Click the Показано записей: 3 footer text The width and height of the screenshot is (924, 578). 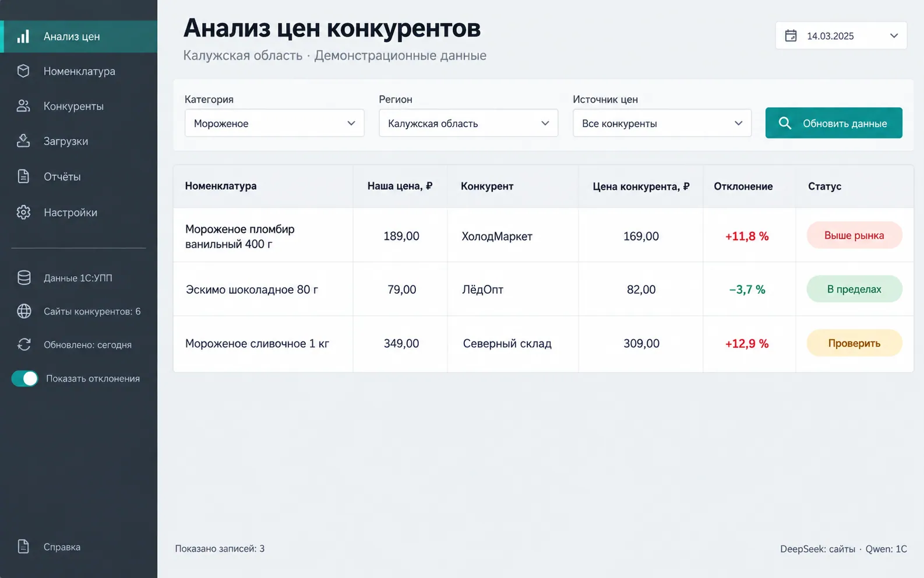(x=220, y=548)
